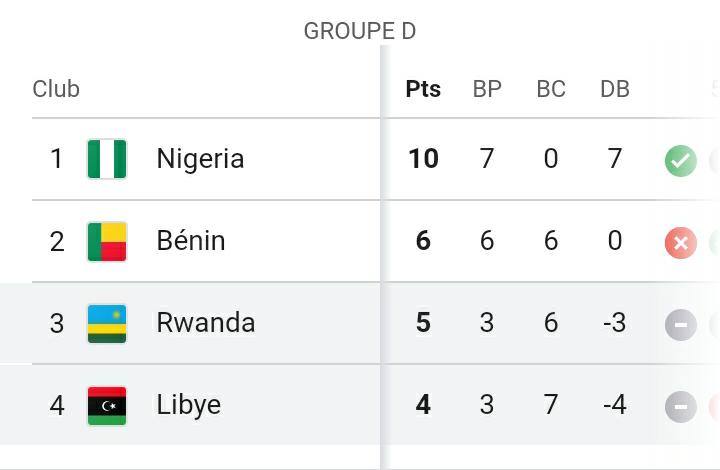Click the Libye flag icon
The image size is (720, 470).
107,406
